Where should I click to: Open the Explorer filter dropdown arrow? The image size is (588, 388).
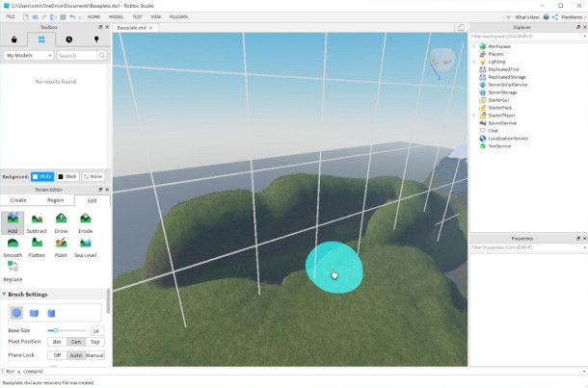click(585, 37)
